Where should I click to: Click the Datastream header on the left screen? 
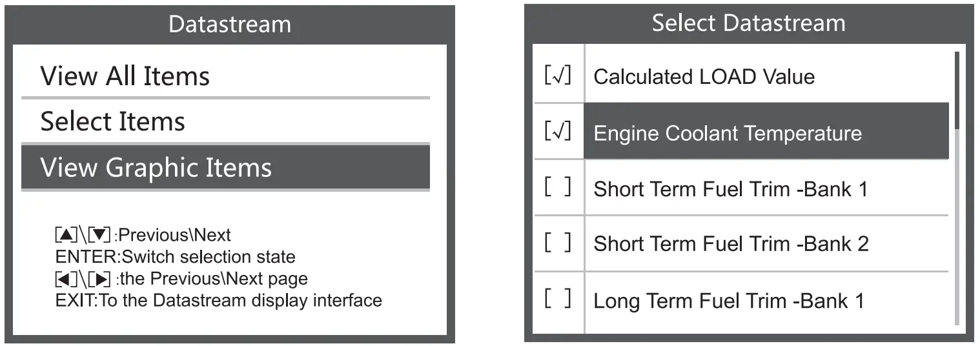[x=230, y=25]
